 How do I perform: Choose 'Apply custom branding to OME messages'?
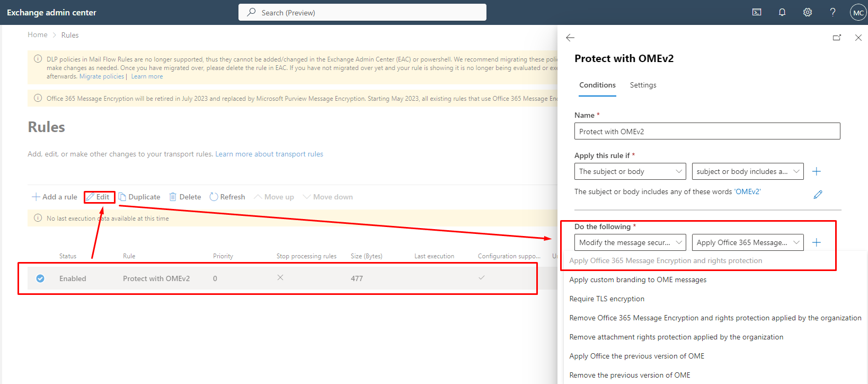(637, 280)
